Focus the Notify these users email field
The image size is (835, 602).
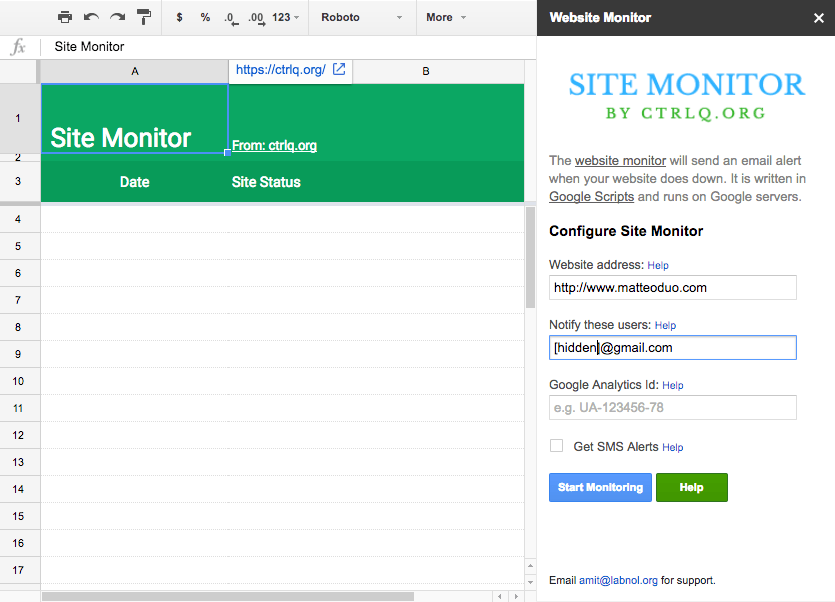(x=673, y=348)
